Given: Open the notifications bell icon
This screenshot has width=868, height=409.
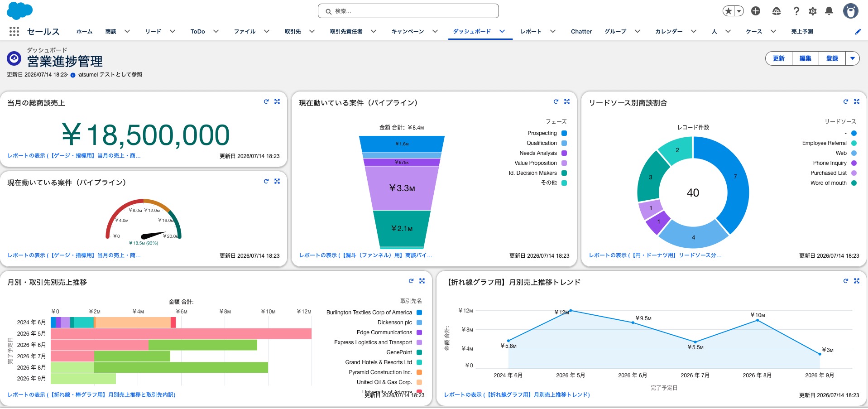Looking at the screenshot, I should tap(829, 11).
